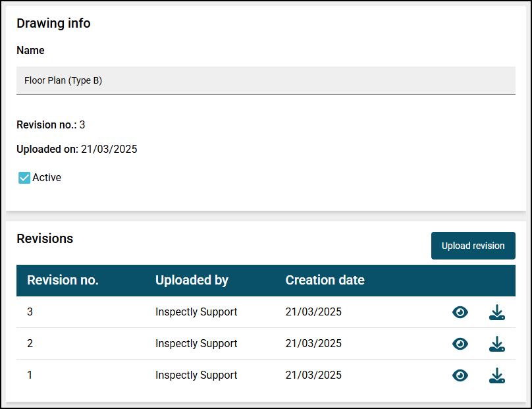View revision 1 with the eye icon

460,375
